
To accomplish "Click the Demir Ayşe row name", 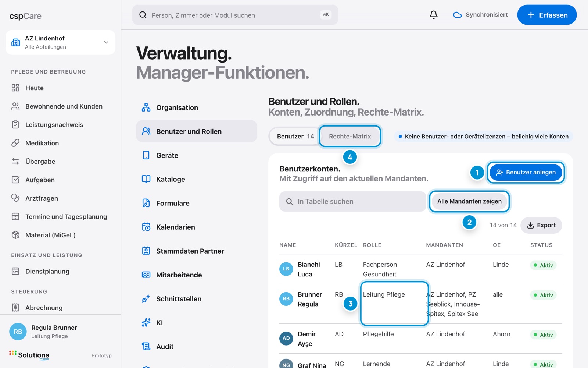I will point(307,339).
